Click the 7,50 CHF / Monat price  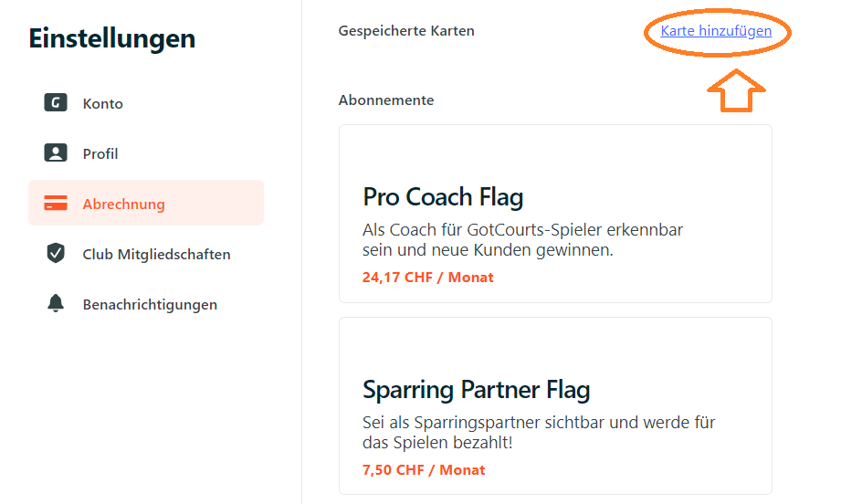coord(424,469)
